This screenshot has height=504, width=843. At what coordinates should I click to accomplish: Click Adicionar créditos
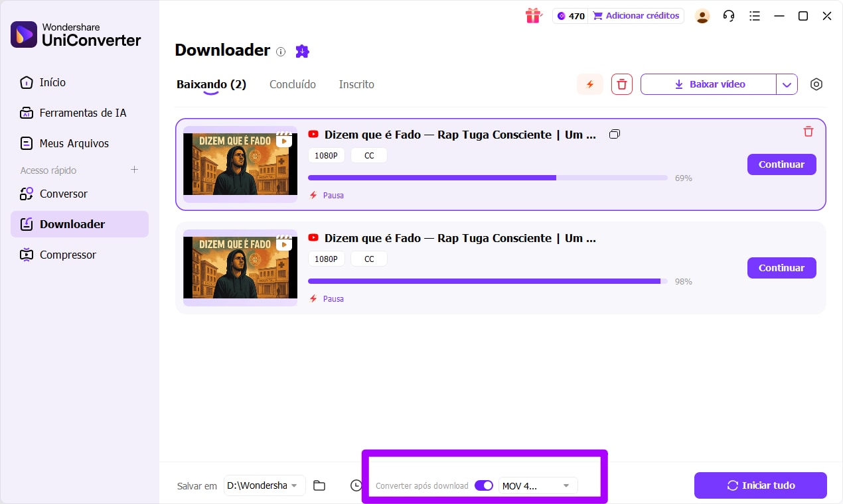point(636,15)
